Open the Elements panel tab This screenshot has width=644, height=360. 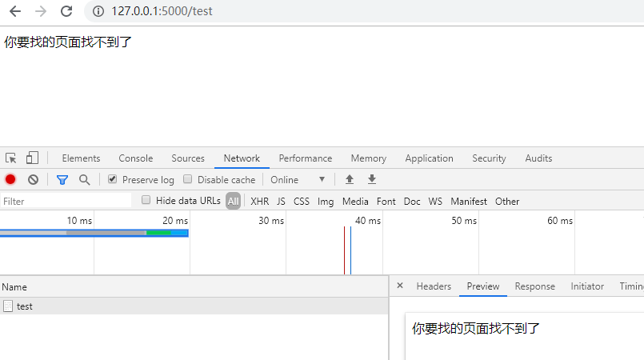pos(81,158)
